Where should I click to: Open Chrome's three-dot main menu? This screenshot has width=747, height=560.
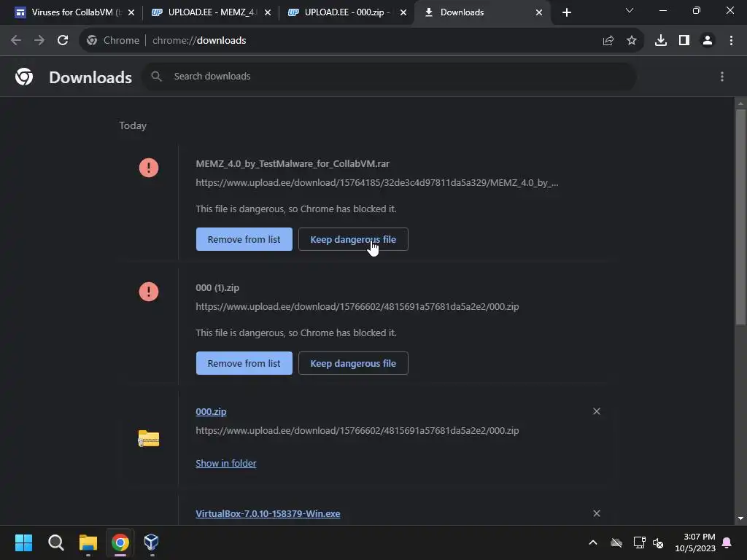click(731, 41)
